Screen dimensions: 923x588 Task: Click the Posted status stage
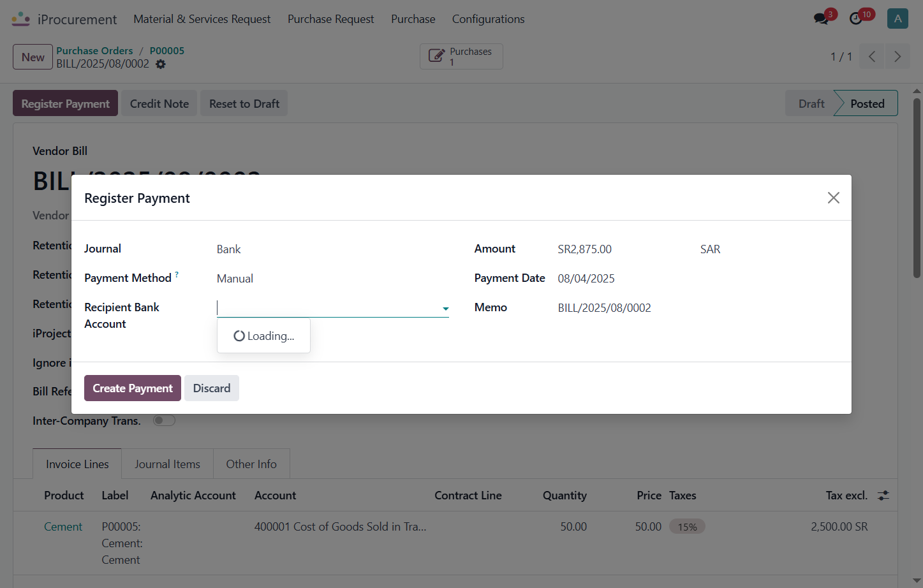tap(867, 103)
